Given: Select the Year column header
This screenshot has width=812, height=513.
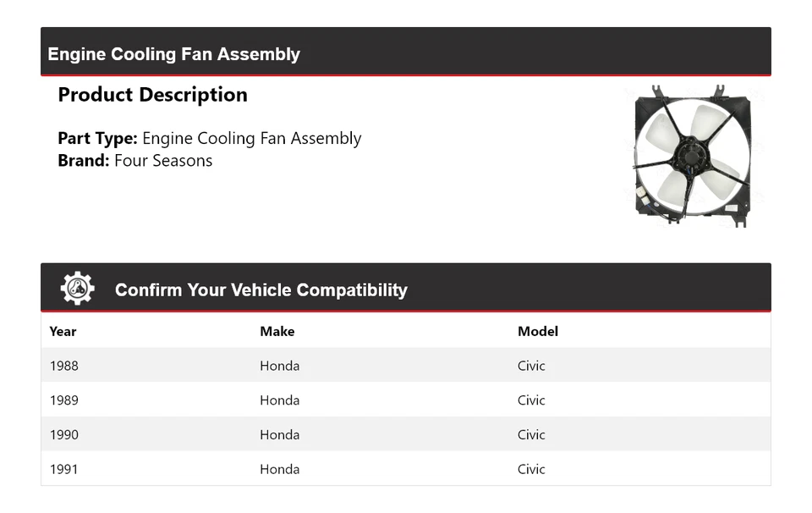Looking at the screenshot, I should click(63, 331).
